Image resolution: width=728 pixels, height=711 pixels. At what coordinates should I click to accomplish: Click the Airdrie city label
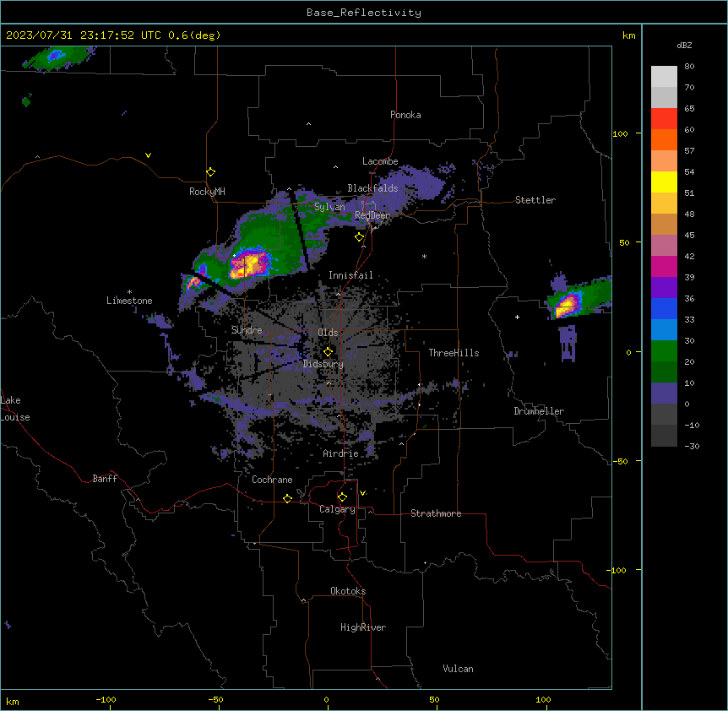(341, 453)
